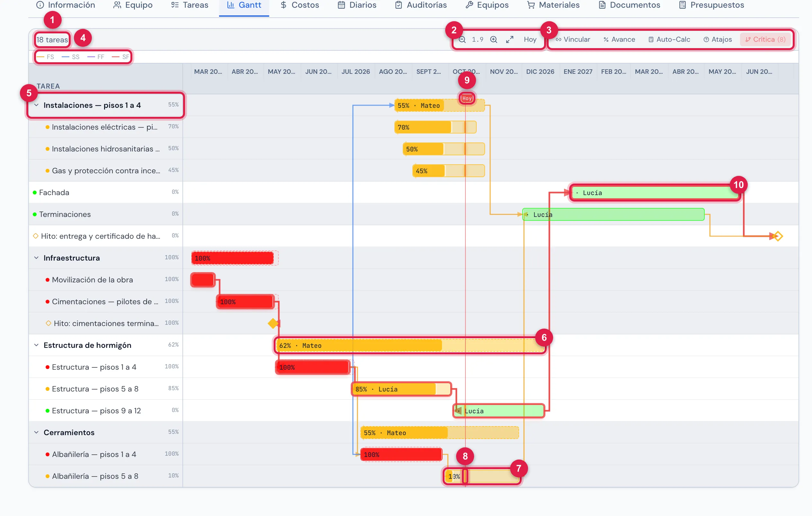
Task: Open the Documentos tab
Action: tap(629, 5)
